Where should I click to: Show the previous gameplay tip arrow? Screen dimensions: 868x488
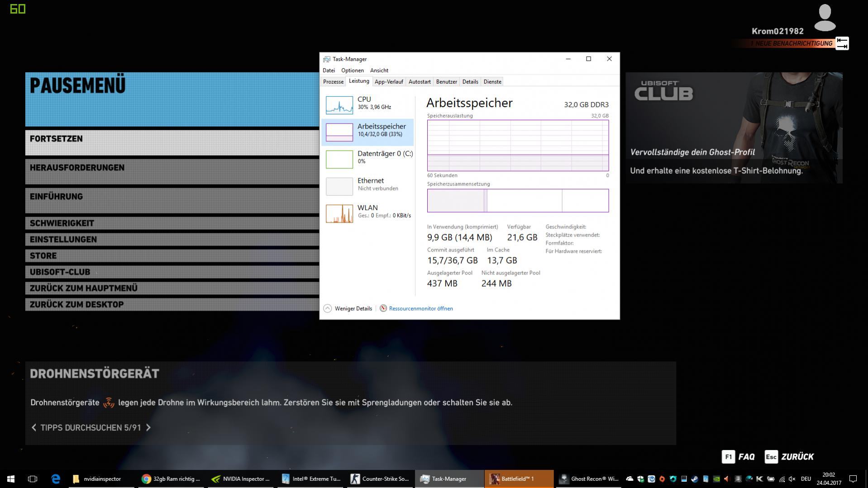pyautogui.click(x=34, y=427)
